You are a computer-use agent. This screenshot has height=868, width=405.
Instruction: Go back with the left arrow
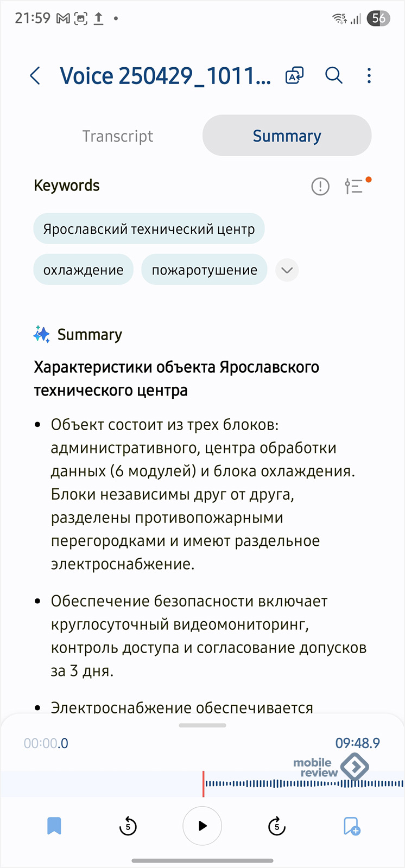(35, 76)
